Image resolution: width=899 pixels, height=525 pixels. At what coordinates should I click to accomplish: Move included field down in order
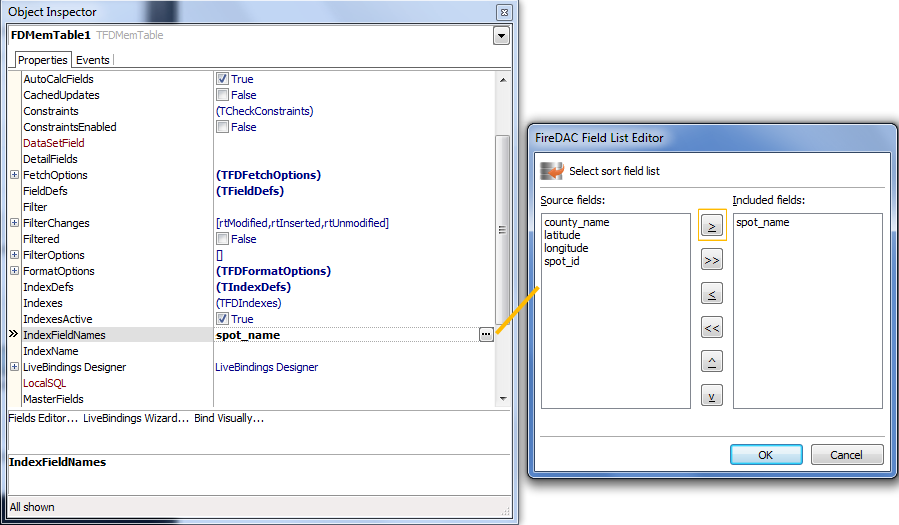click(x=712, y=395)
